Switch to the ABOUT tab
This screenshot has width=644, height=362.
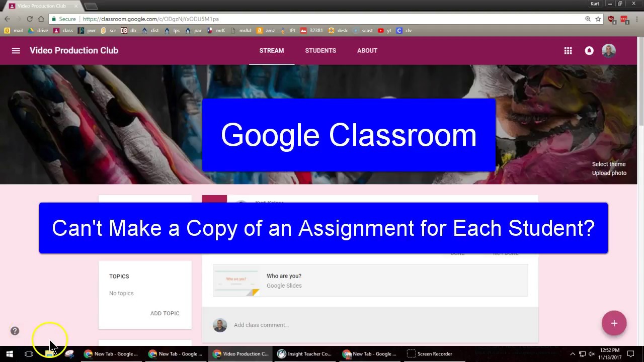click(x=367, y=50)
